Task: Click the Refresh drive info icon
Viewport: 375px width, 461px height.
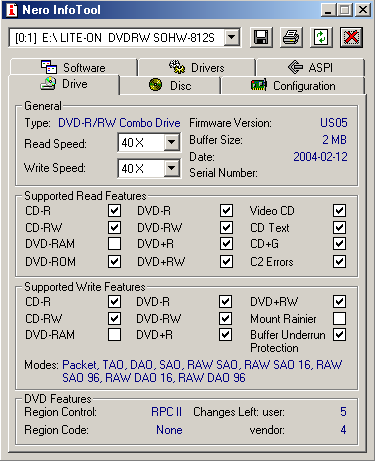Action: coord(321,37)
